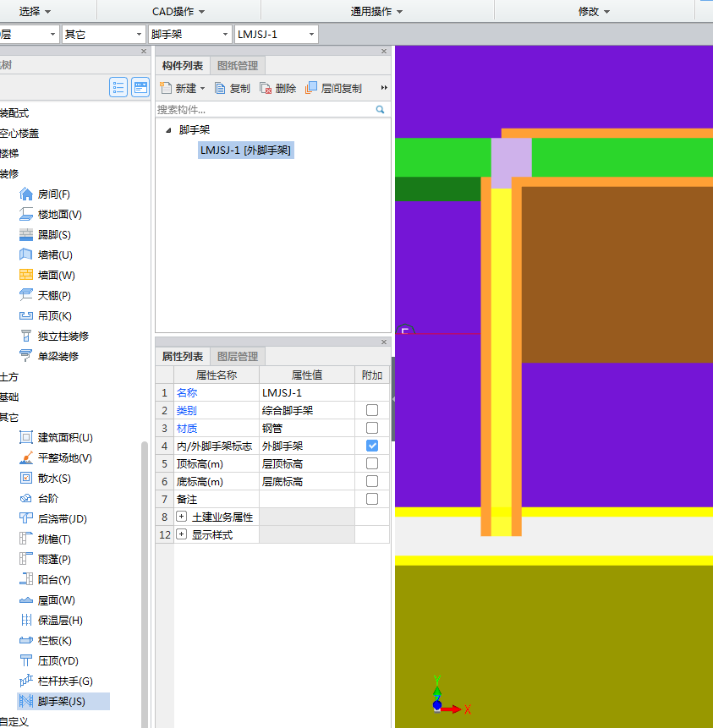This screenshot has width=713, height=728.
Task: Expand the 土建业务属性 property group
Action: click(181, 517)
